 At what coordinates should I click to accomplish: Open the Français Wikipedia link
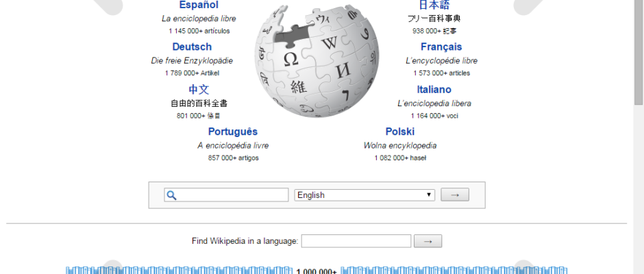[441, 47]
